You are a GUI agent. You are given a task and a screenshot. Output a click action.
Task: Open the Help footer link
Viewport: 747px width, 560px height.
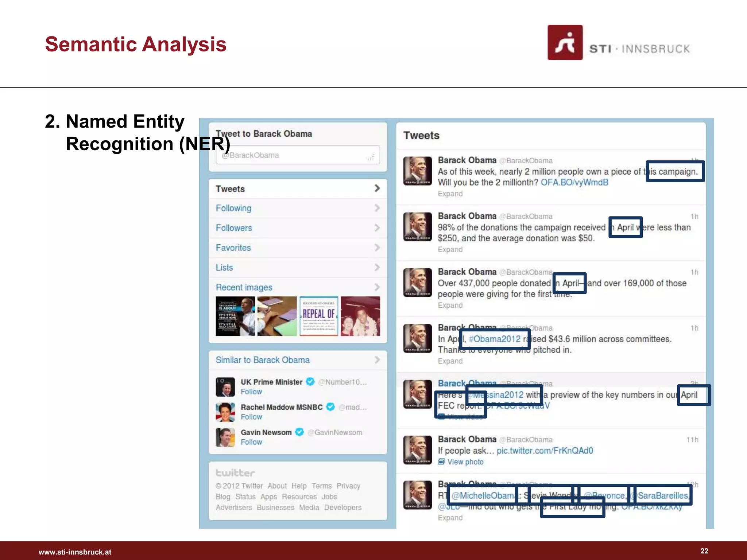pos(299,486)
